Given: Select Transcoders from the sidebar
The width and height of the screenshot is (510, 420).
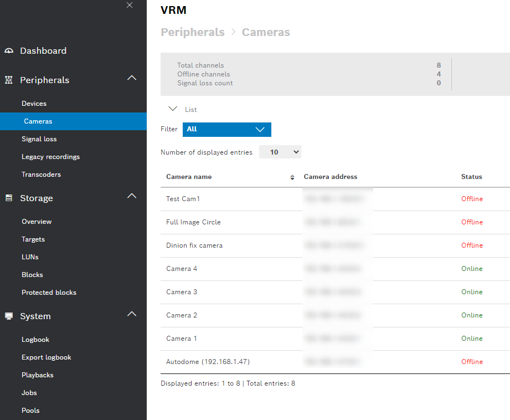Looking at the screenshot, I should [x=41, y=175].
